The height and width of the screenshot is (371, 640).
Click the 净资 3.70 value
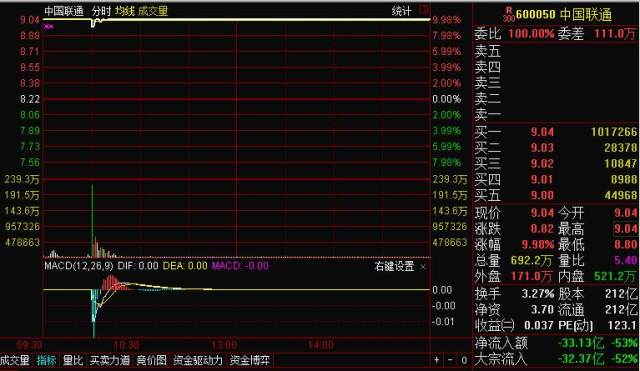(x=542, y=309)
